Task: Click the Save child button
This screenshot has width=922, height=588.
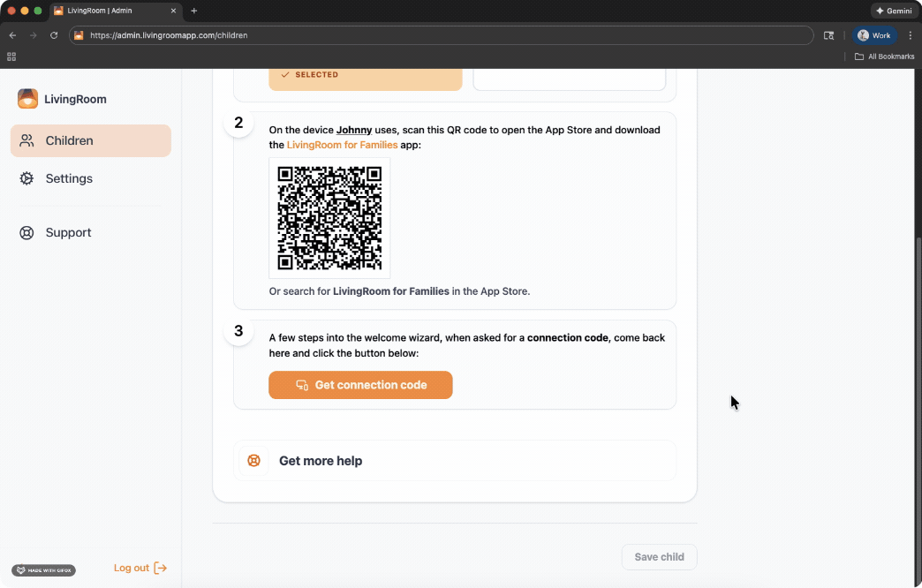Action: click(659, 557)
